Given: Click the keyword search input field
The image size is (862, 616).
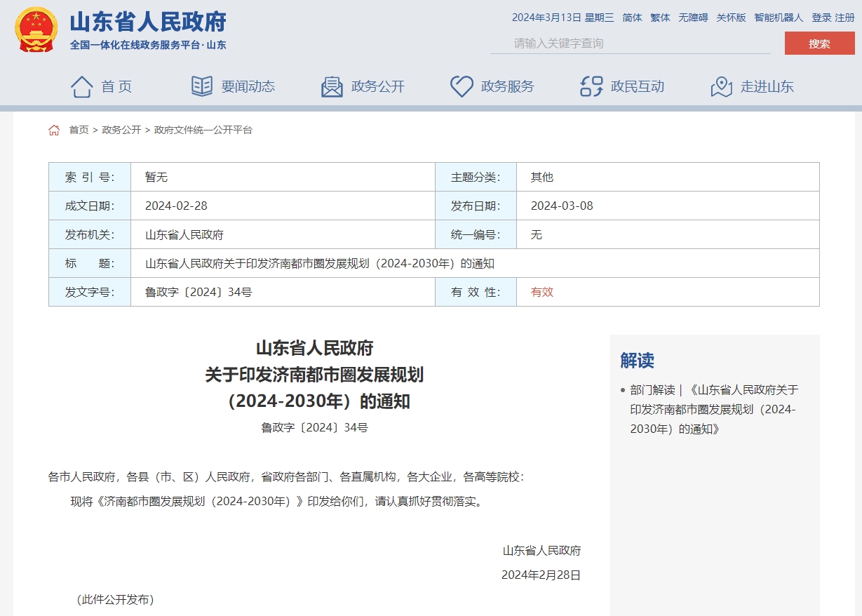Looking at the screenshot, I should tap(631, 42).
